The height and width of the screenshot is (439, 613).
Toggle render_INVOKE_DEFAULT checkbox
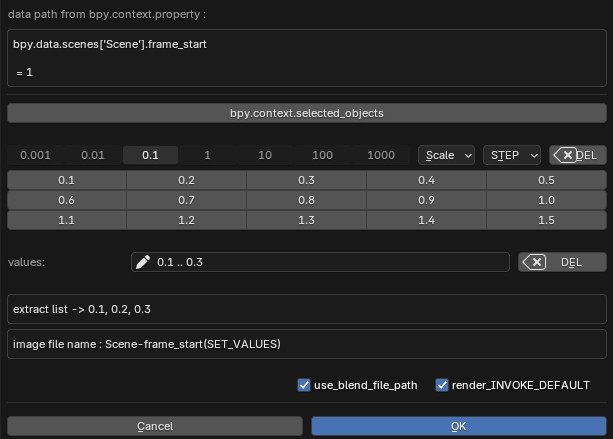point(442,385)
